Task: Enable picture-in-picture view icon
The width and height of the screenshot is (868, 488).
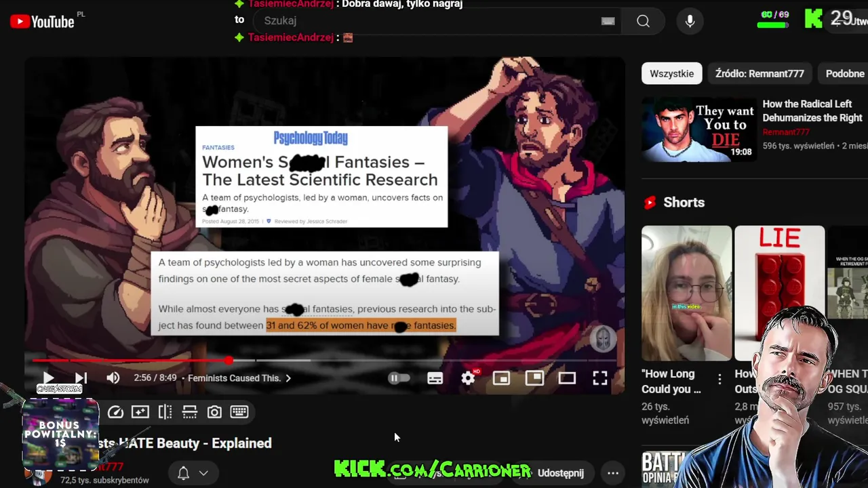Action: (534, 378)
